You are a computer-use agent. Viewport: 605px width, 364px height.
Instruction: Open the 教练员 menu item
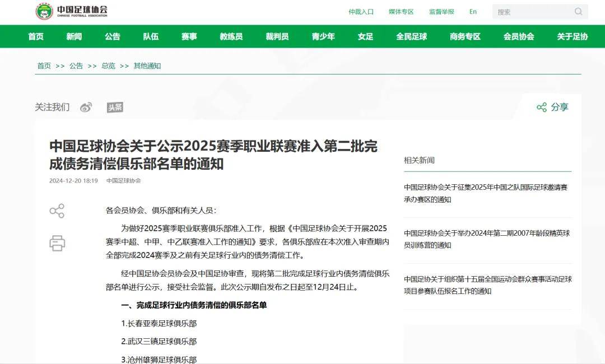pos(231,36)
